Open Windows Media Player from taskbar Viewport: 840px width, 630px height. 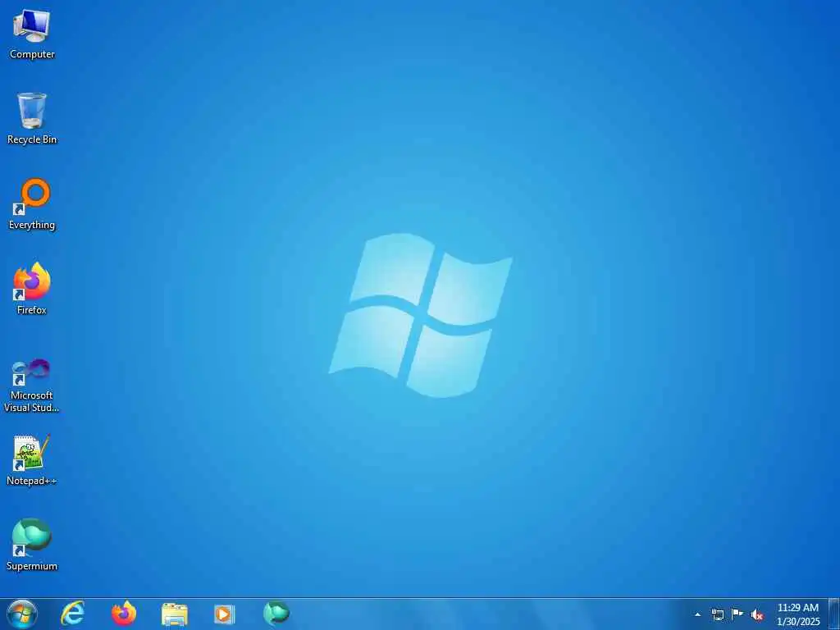[x=225, y=614]
